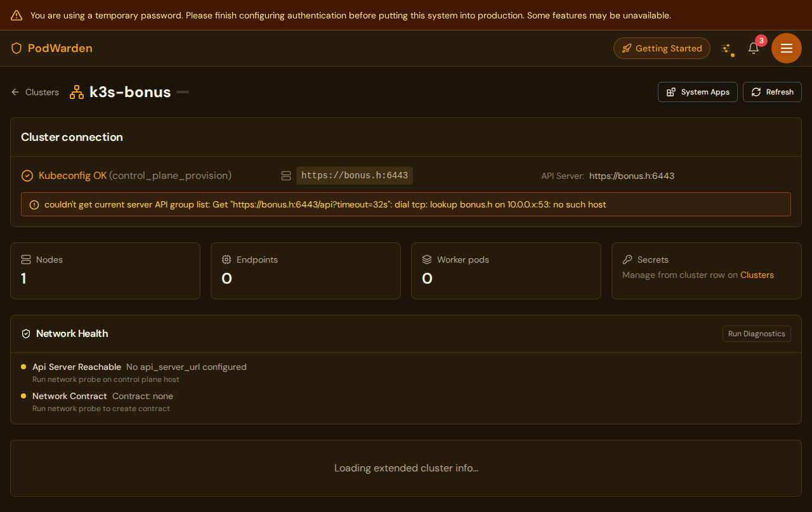The image size is (812, 512).
Task: Open the Clusters breadcrumb link
Action: (x=42, y=92)
